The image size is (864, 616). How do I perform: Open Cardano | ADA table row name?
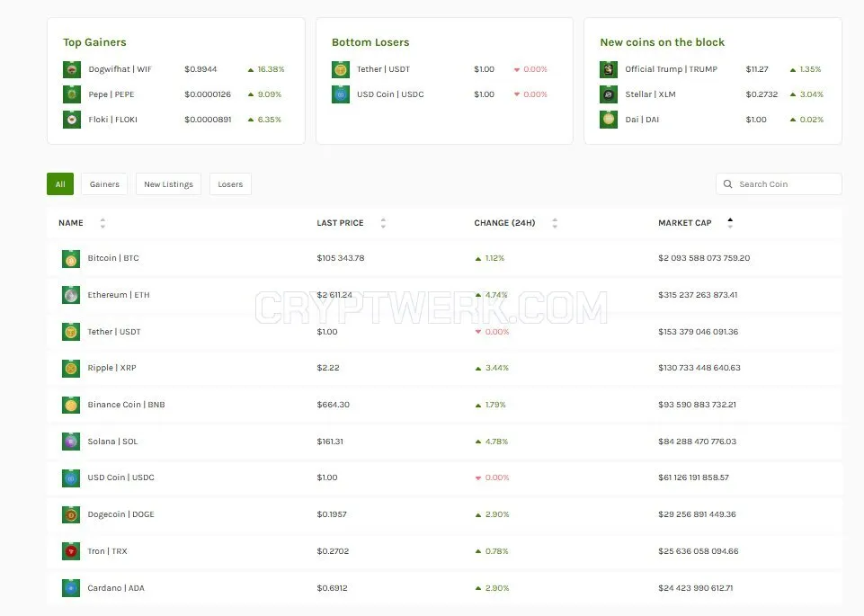(116, 588)
